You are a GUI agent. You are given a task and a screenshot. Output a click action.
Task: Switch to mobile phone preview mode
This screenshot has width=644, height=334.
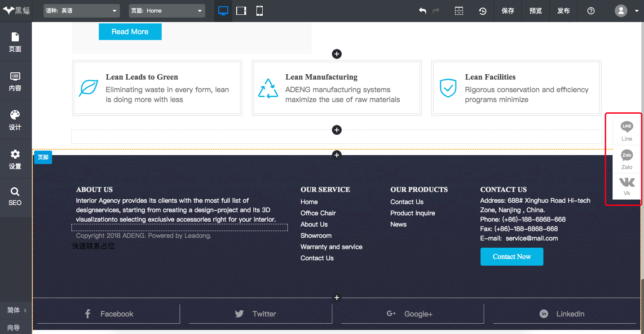(260, 11)
